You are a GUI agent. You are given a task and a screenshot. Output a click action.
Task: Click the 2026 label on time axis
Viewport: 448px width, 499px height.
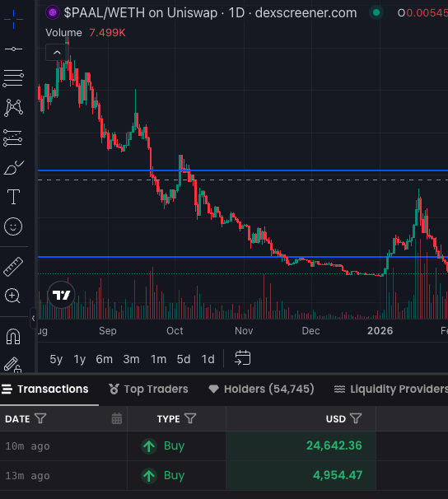click(x=380, y=331)
